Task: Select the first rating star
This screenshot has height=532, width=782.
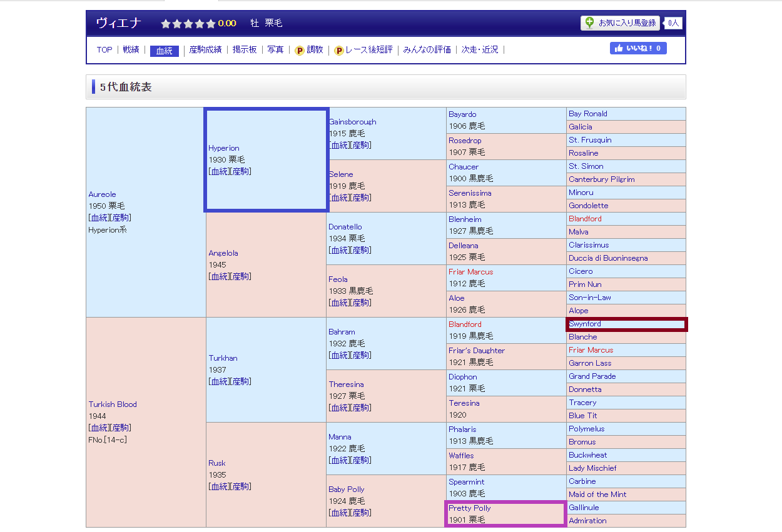Action: [166, 24]
